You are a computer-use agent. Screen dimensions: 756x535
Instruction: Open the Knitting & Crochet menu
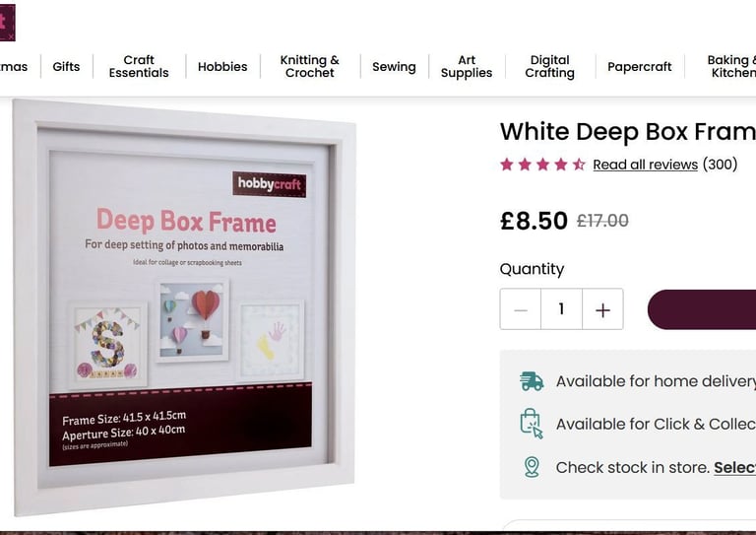pos(309,67)
